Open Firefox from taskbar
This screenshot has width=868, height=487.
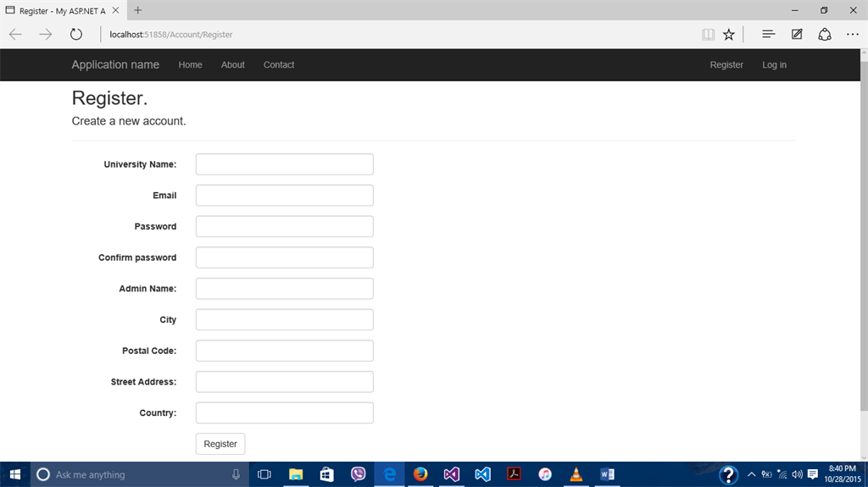(x=420, y=474)
